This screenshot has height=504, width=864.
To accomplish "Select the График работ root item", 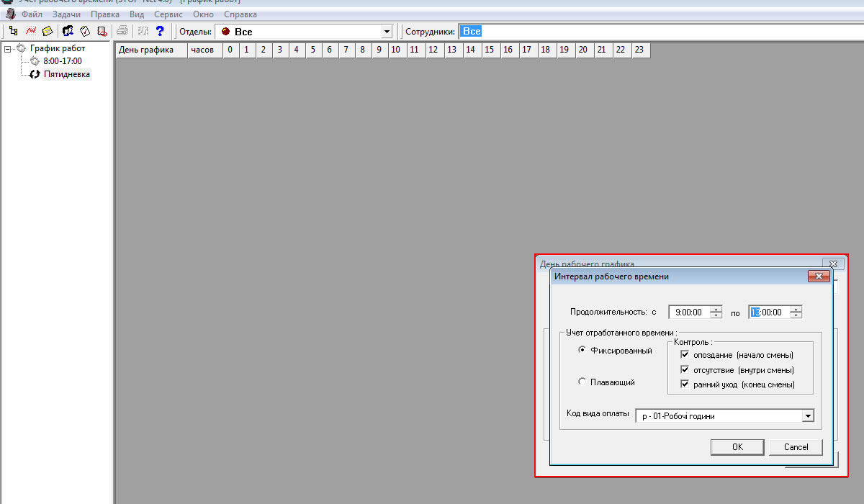I will (x=58, y=48).
